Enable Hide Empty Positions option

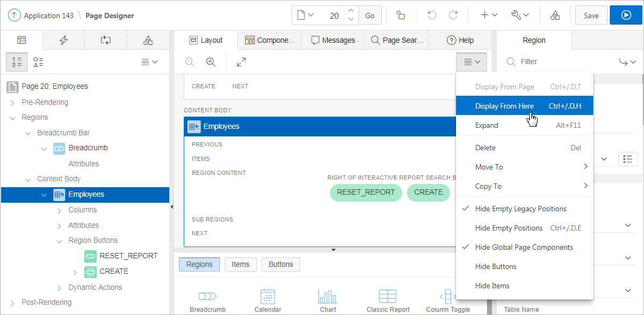[508, 228]
